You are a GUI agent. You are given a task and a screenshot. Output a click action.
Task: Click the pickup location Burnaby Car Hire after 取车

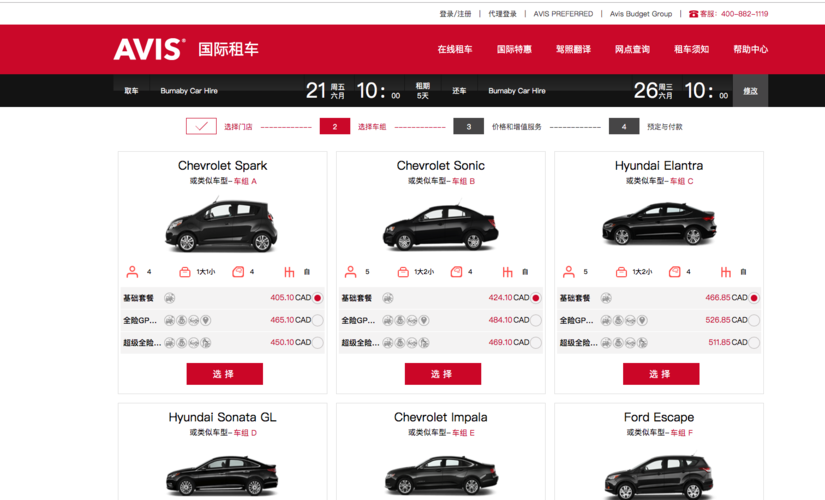pos(189,91)
